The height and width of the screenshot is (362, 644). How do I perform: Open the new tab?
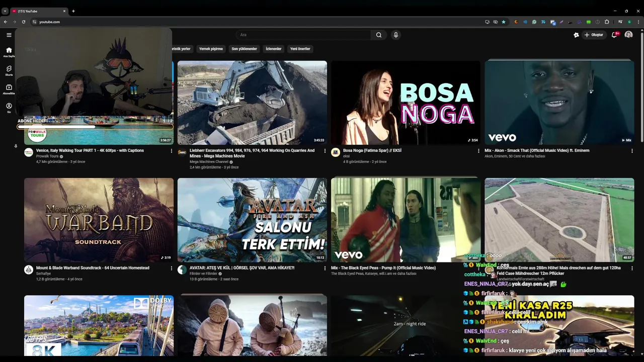[x=73, y=11]
